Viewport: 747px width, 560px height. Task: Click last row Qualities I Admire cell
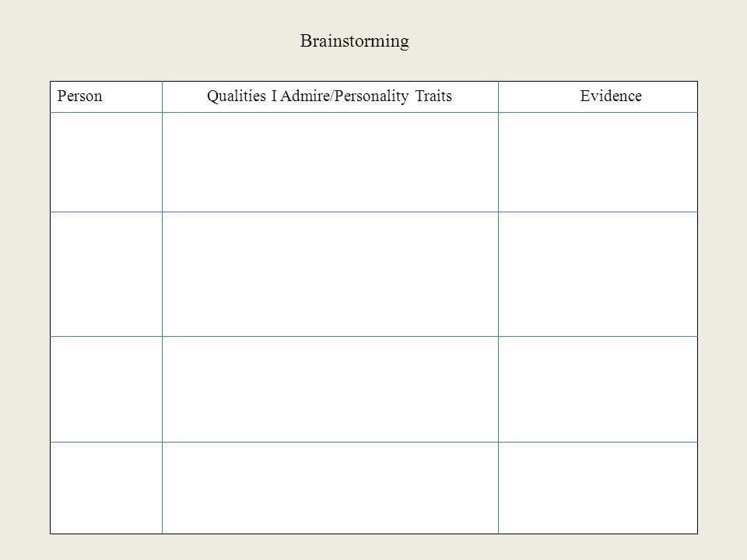click(330, 488)
